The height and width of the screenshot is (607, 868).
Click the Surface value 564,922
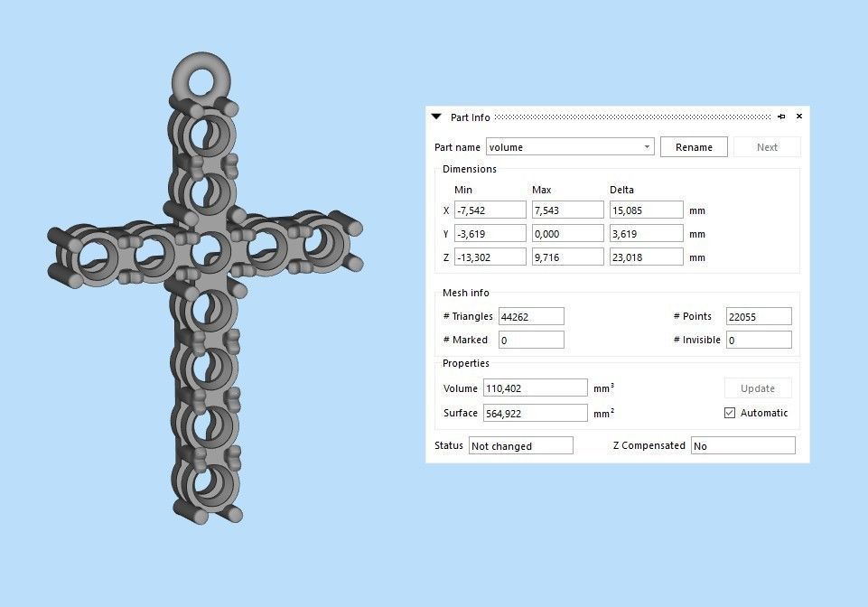click(x=535, y=413)
